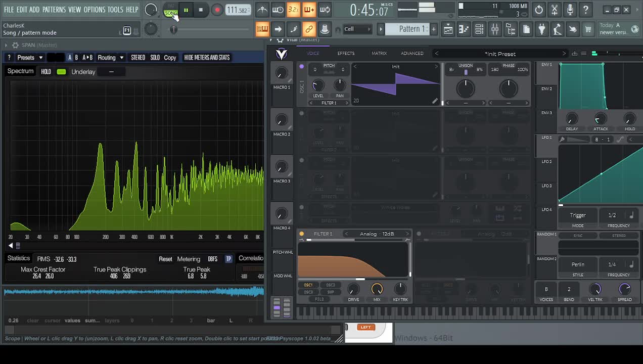Viewport: 643px width, 364px height.
Task: Toggle the blend recording overdub icon
Action: (309, 10)
